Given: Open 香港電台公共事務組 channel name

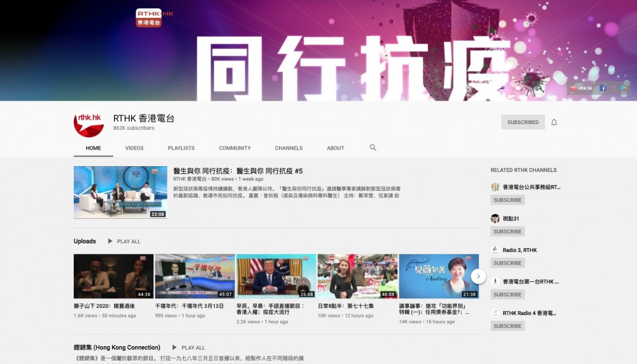Looking at the screenshot, I should (x=531, y=187).
